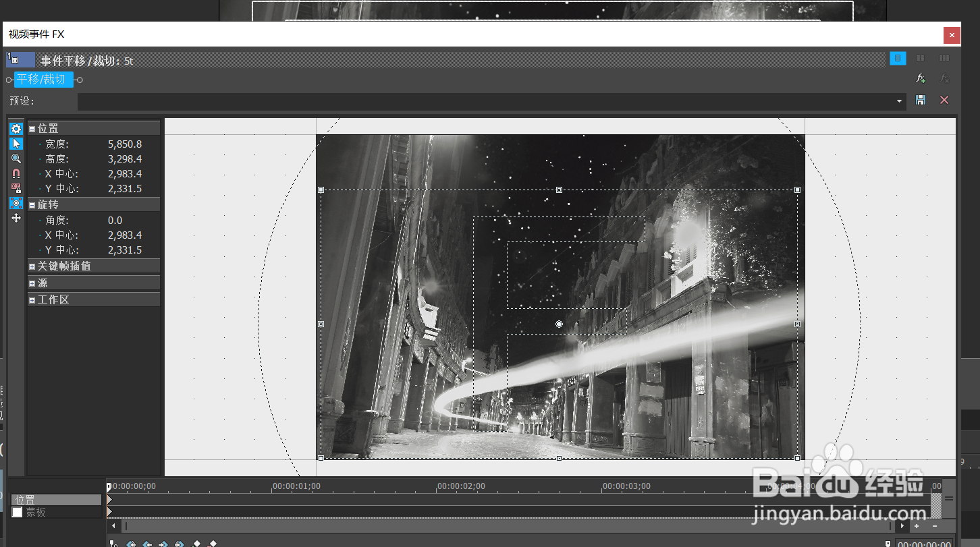Switch to two-column layout view icon
The image size is (980, 547).
point(921,59)
